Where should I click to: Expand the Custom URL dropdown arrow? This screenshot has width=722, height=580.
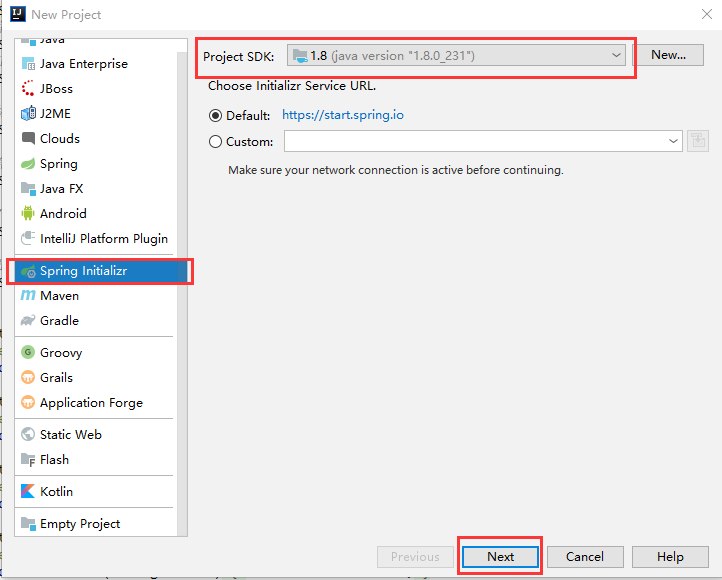(673, 141)
